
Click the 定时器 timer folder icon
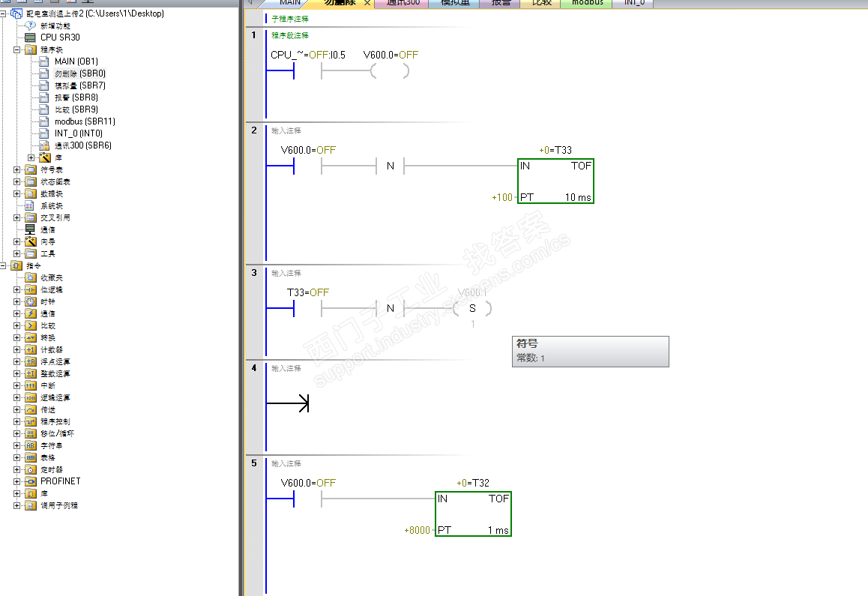click(x=31, y=470)
